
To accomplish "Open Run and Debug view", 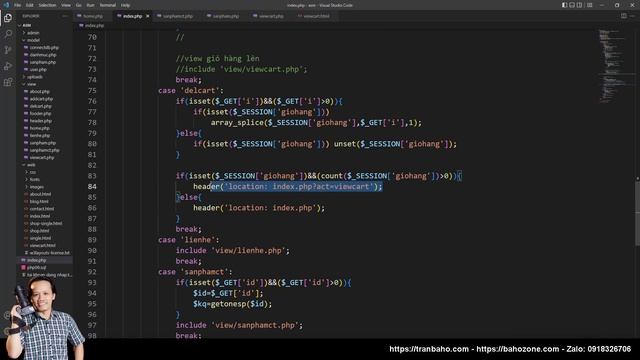I will 8,66.
